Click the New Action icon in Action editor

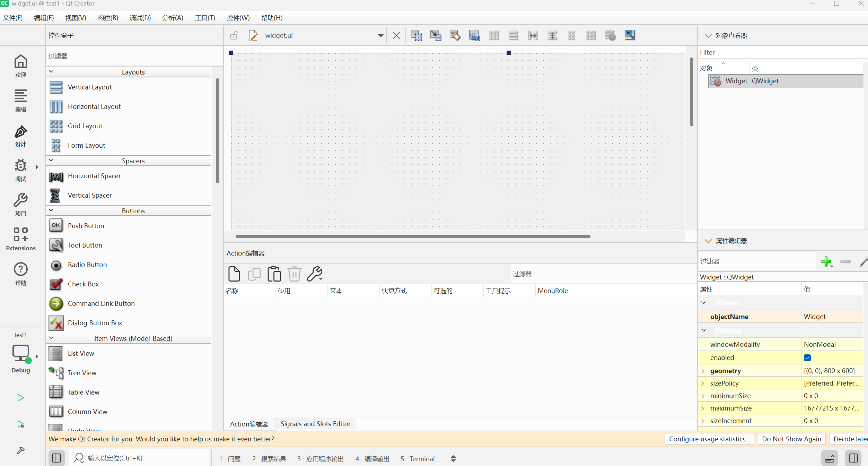tap(234, 274)
